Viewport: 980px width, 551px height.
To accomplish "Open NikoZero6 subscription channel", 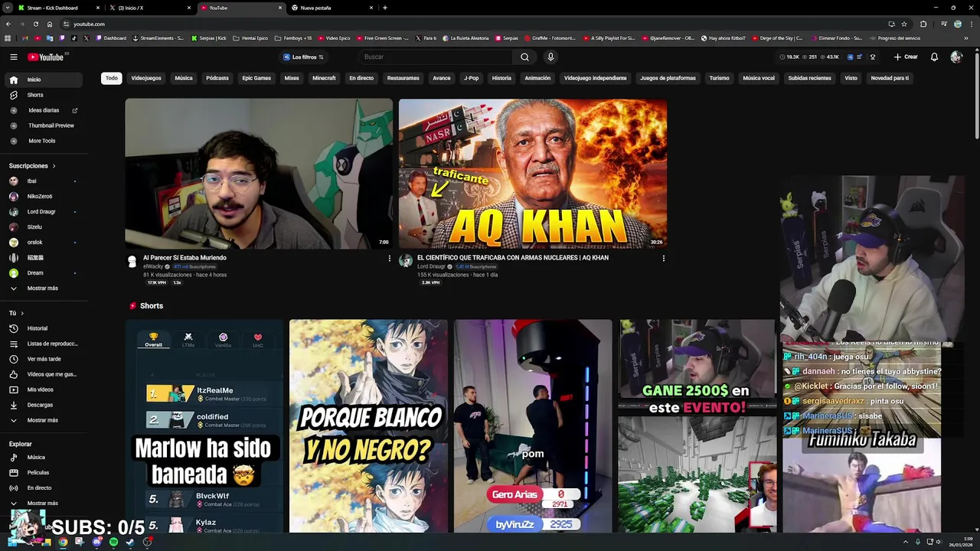I will (x=43, y=197).
